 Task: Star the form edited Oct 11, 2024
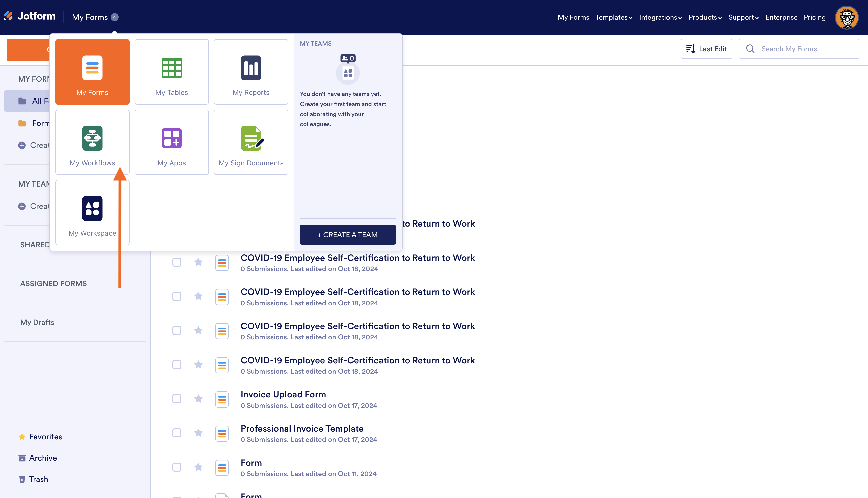[198, 467]
